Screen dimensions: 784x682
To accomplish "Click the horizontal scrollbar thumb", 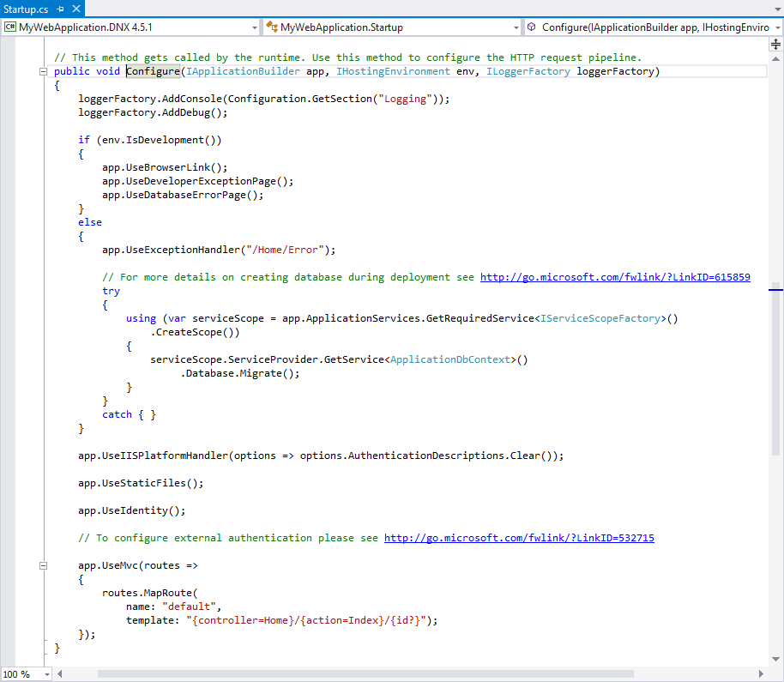I will [x=365, y=674].
